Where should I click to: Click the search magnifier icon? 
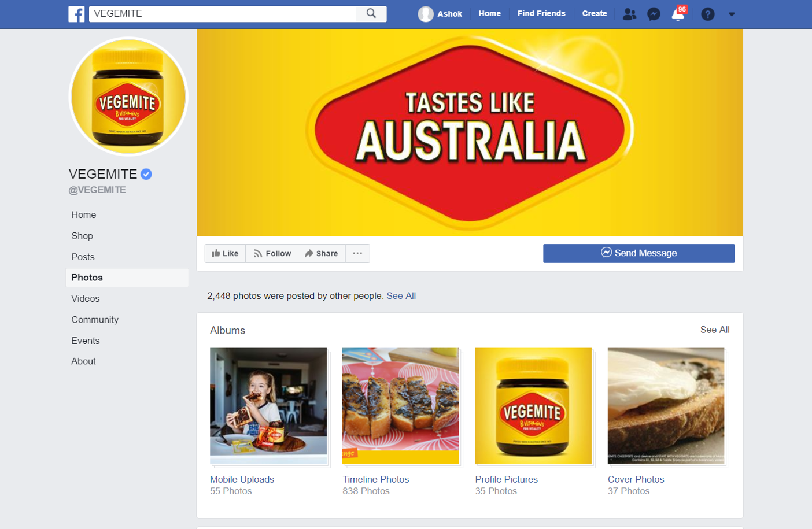[371, 13]
